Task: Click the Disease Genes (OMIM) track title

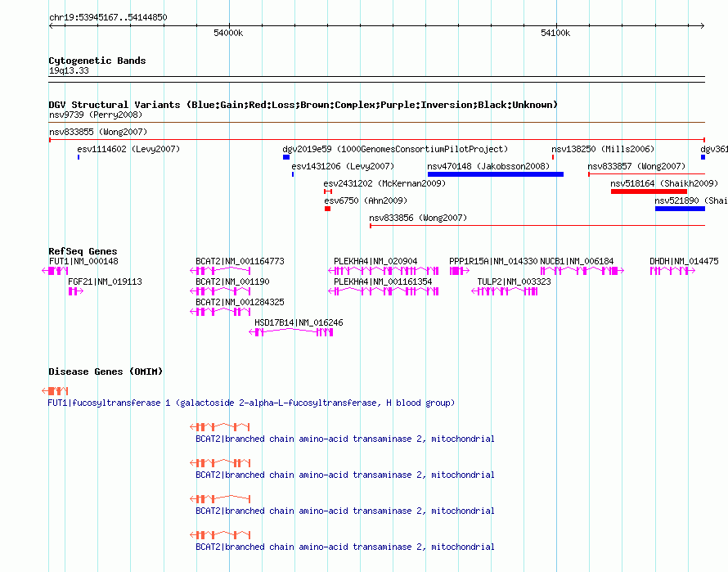Action: point(106,372)
